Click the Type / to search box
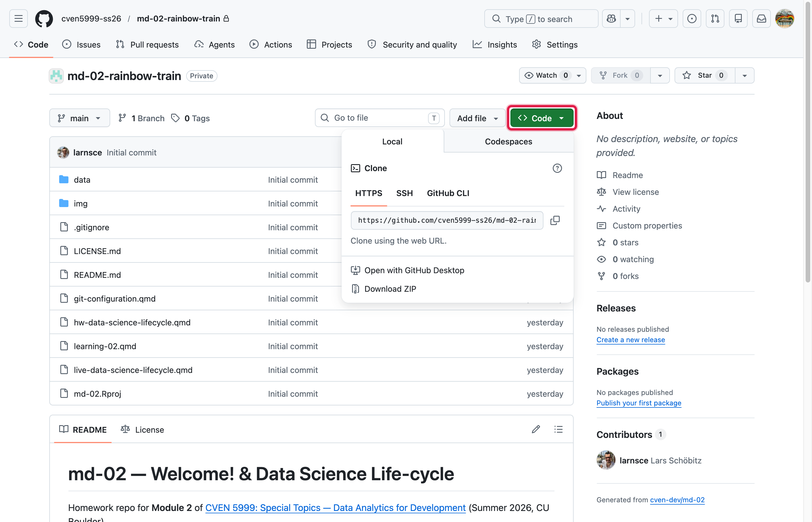This screenshot has width=812, height=522. point(541,19)
